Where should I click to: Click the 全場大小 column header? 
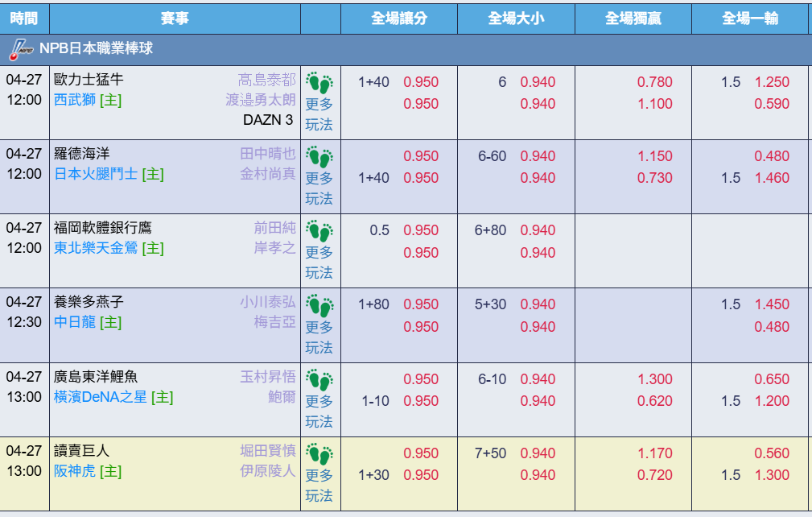tap(516, 18)
